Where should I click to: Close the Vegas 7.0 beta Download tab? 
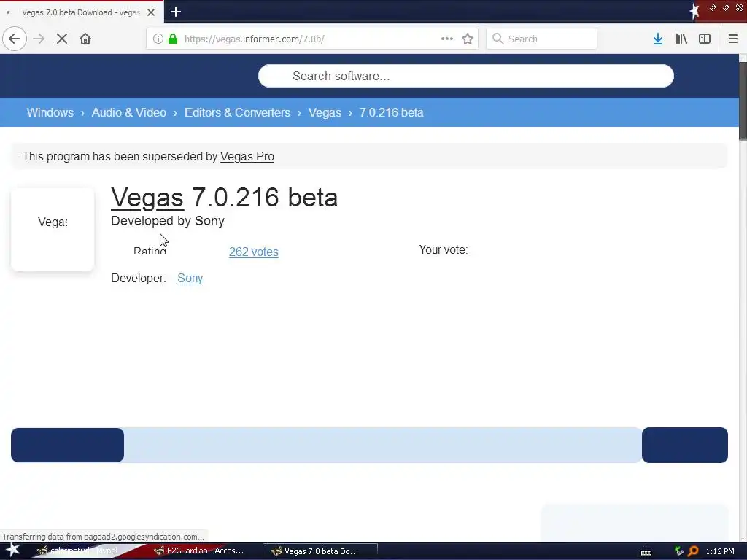coord(151,12)
